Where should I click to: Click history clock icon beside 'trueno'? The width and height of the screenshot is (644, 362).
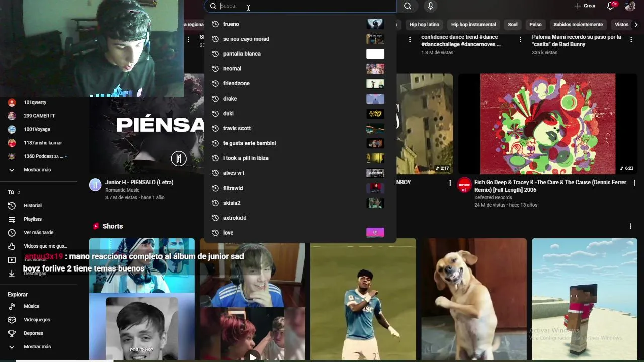click(215, 24)
